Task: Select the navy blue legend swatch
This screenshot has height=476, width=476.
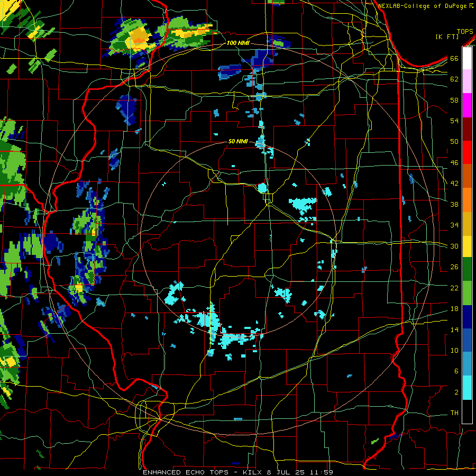Action: 467,317
